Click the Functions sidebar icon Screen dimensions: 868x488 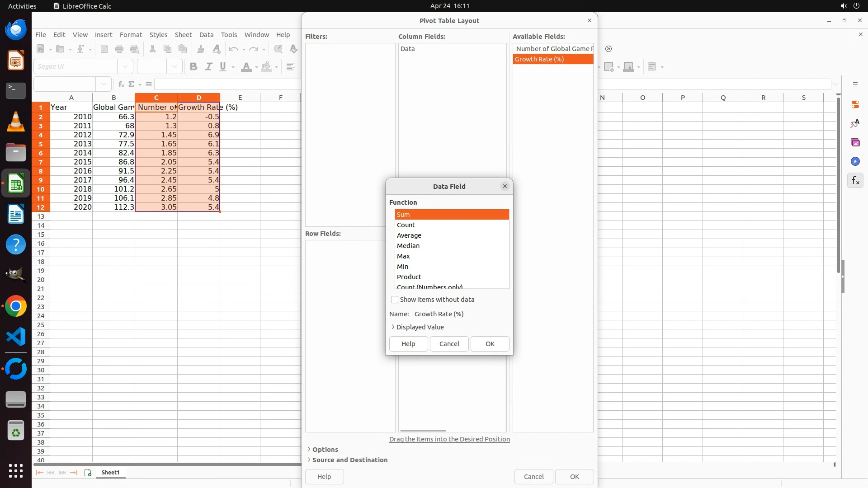coord(855,181)
